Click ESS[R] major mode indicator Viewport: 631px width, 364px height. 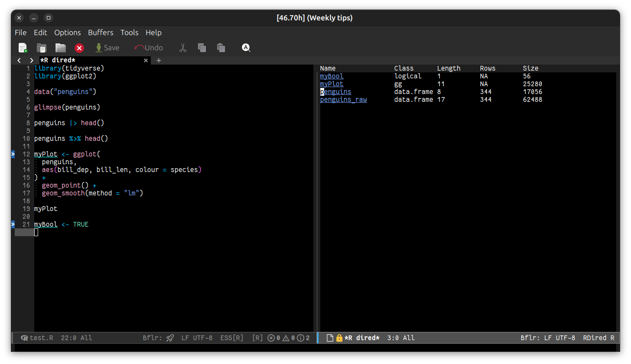pos(232,338)
